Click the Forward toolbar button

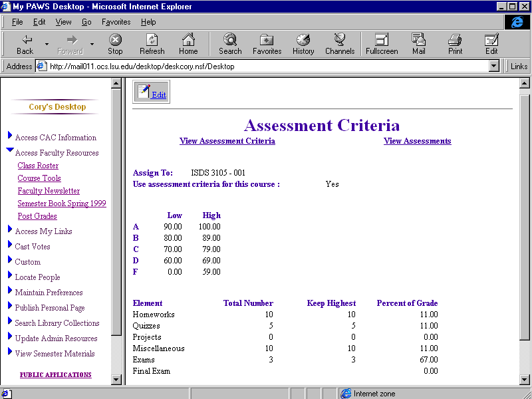pyautogui.click(x=70, y=45)
